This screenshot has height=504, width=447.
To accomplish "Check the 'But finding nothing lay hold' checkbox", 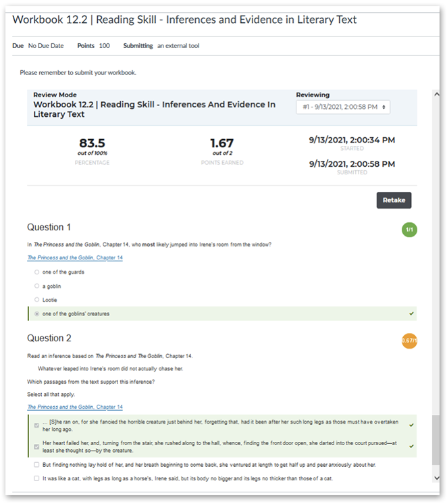I will click(37, 465).
